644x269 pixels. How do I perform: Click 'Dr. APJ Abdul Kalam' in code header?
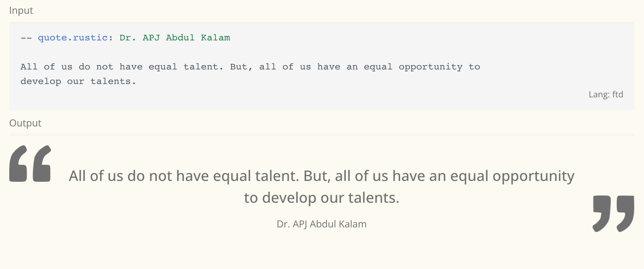(x=175, y=38)
